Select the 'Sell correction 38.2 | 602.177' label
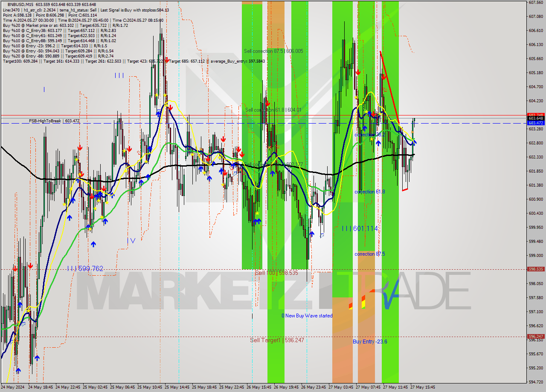This screenshot has width=546, height=392. tap(273, 164)
